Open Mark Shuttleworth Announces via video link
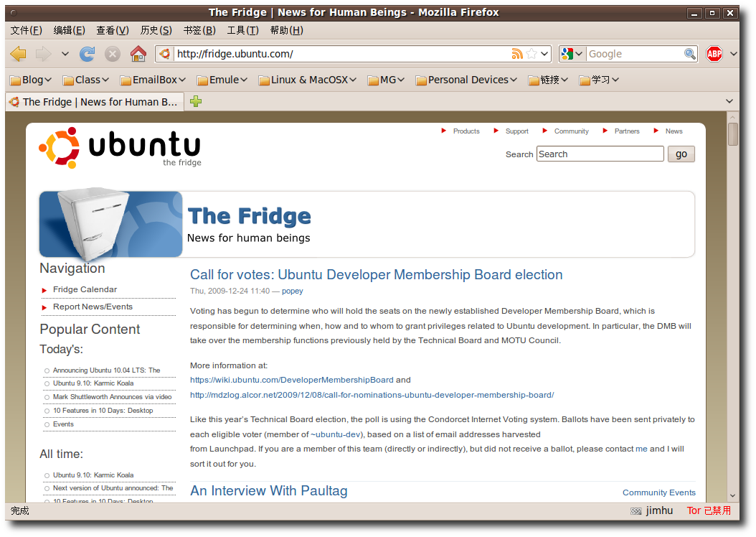Image resolution: width=756 pixels, height=537 pixels. [113, 397]
